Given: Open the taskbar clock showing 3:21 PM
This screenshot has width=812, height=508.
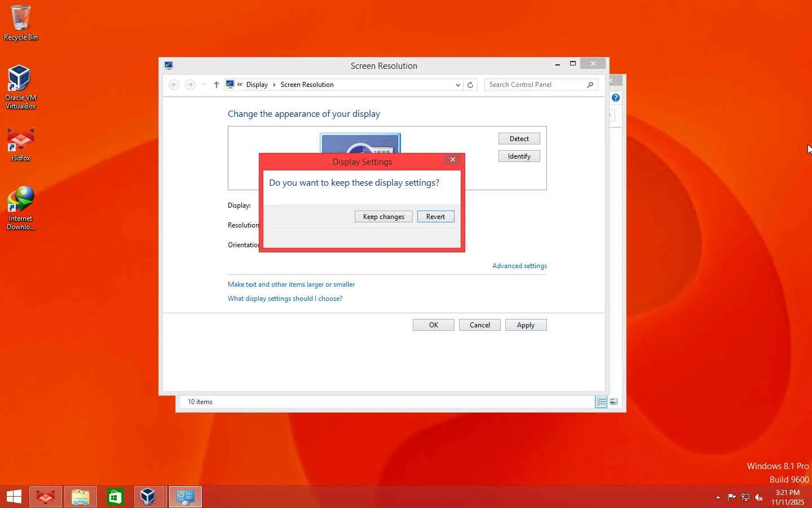Looking at the screenshot, I should coord(788,497).
